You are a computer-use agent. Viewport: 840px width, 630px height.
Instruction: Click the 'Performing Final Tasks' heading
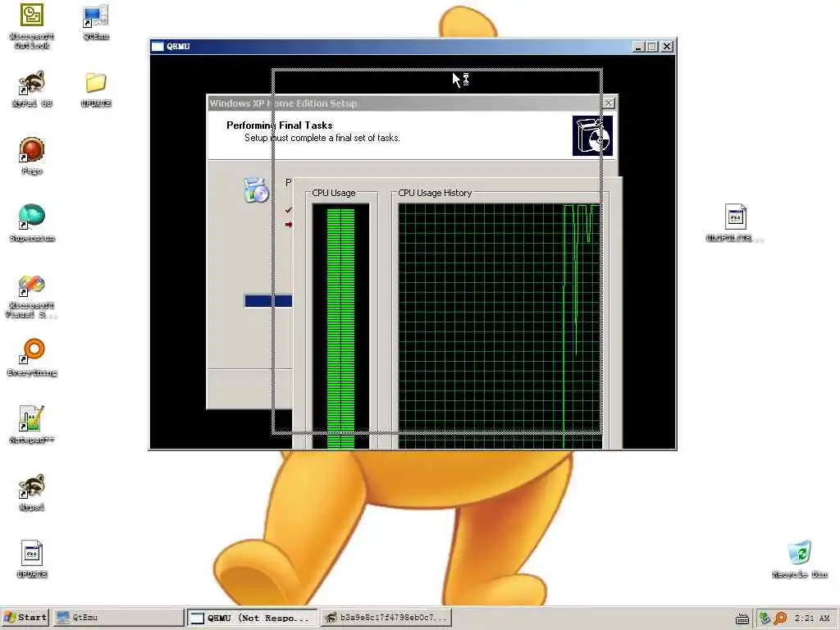(279, 126)
